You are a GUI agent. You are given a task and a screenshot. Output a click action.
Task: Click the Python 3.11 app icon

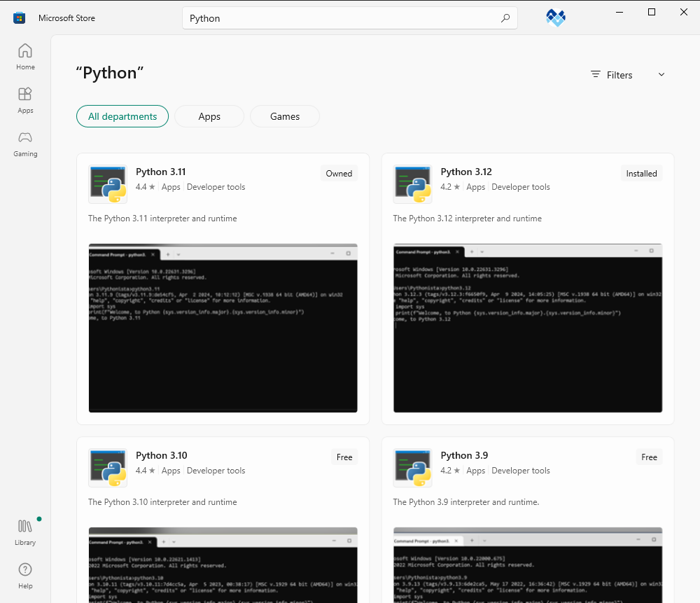point(107,183)
